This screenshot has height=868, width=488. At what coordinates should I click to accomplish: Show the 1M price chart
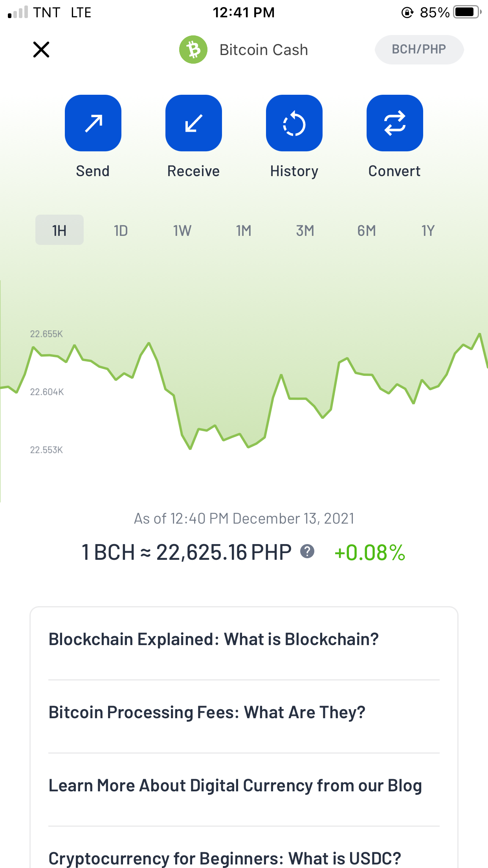click(x=244, y=230)
